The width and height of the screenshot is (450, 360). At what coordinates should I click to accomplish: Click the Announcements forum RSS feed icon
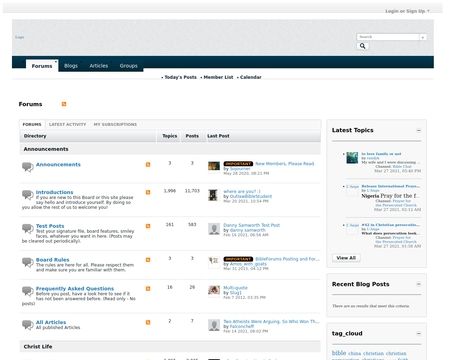tap(148, 165)
